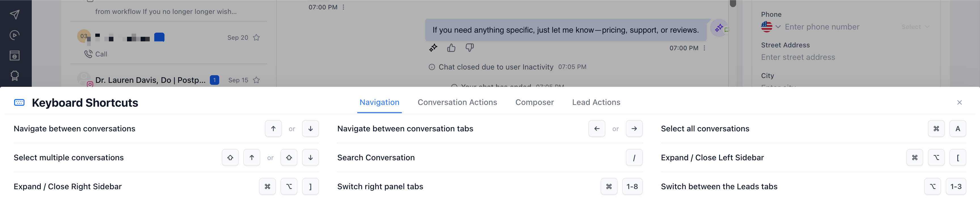Screen dimensions: 980x223
Task: Open the Select dropdown beside phone number
Action: pos(915,27)
